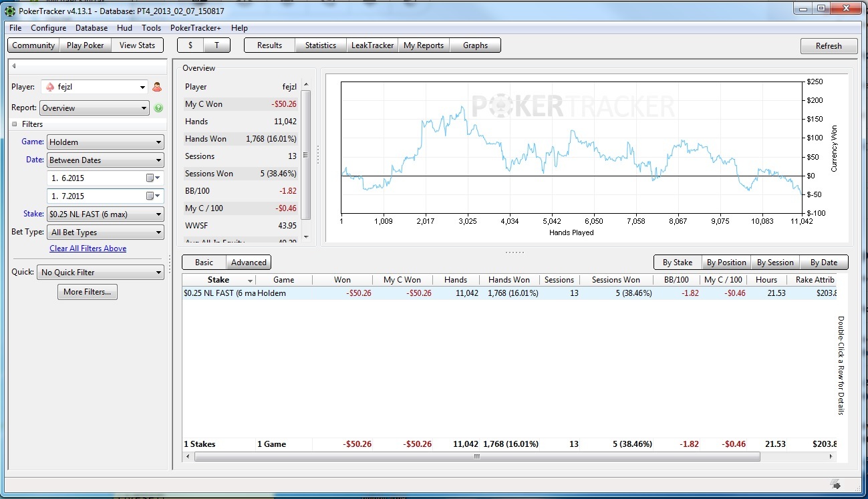The height and width of the screenshot is (499, 868).
Task: Click the Stake column sort arrow
Action: [x=251, y=281]
